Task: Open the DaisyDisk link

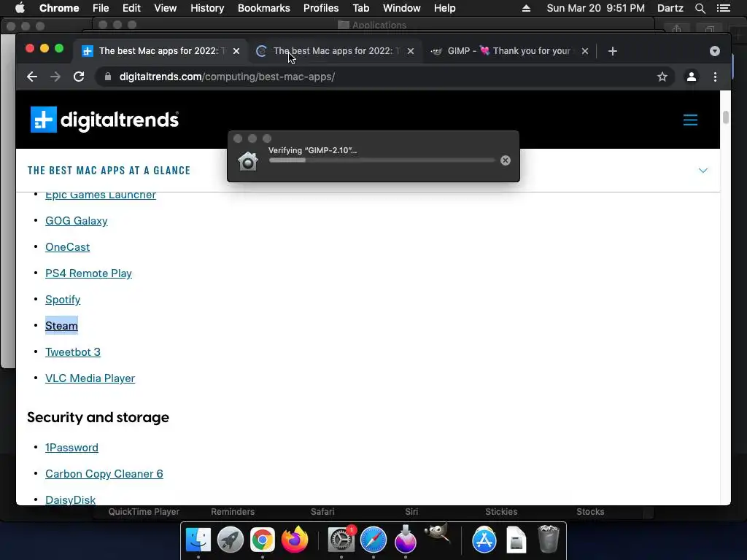Action: point(71,499)
